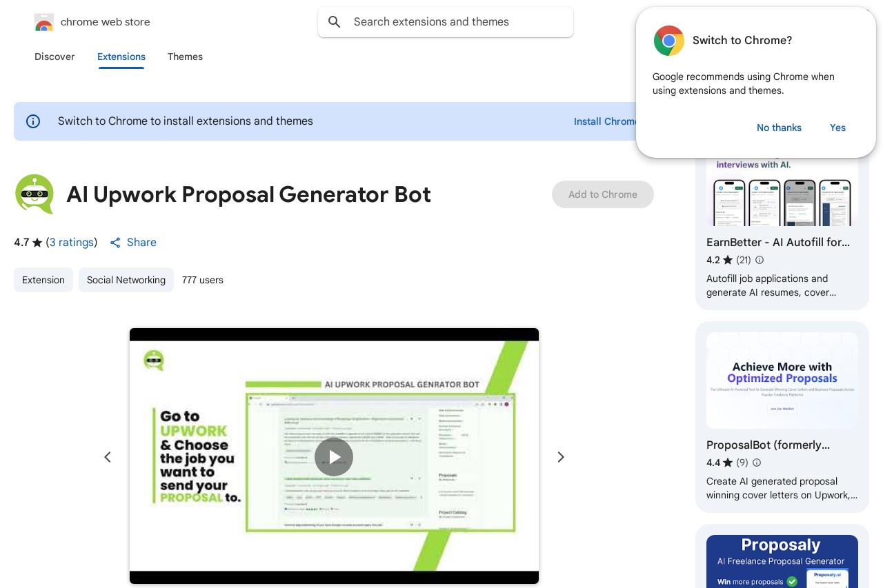Click the share icon next to Share
Image resolution: width=883 pixels, height=588 pixels.
115,243
